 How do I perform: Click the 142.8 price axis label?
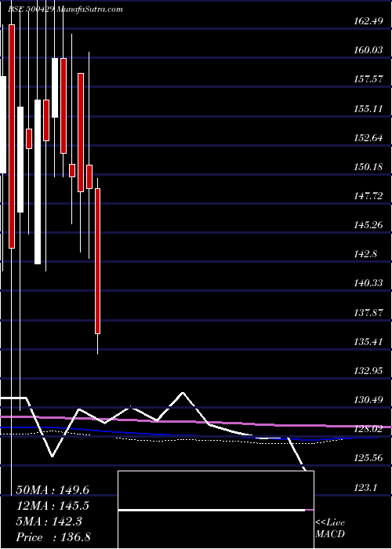(365, 254)
